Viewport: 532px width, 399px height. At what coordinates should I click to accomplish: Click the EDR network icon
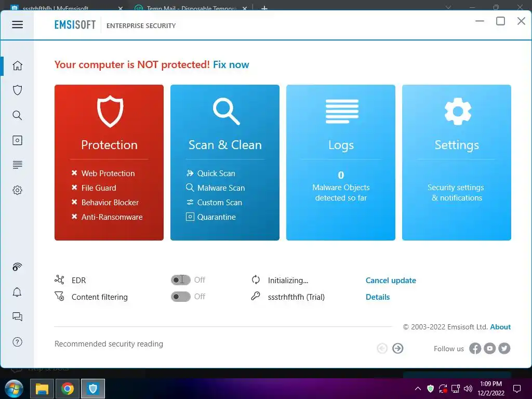tap(59, 280)
